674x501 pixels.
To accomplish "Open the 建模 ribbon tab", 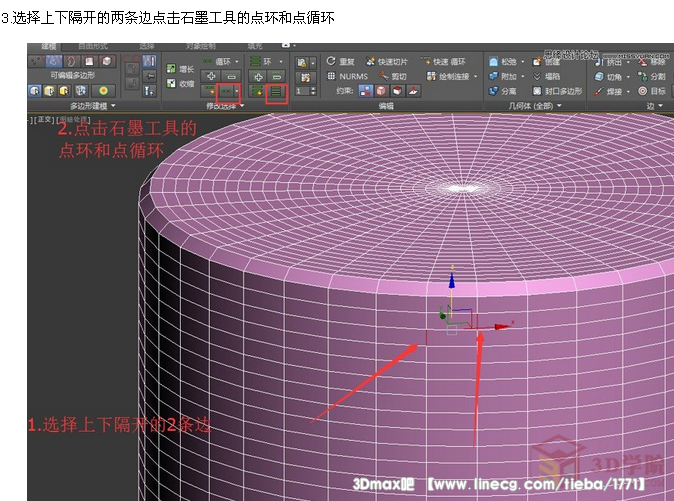I will click(49, 46).
